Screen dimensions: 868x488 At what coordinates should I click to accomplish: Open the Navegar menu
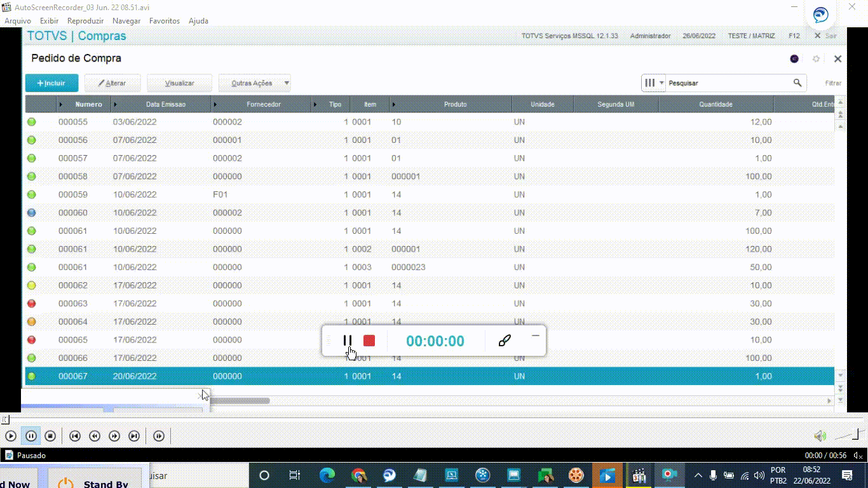[126, 21]
